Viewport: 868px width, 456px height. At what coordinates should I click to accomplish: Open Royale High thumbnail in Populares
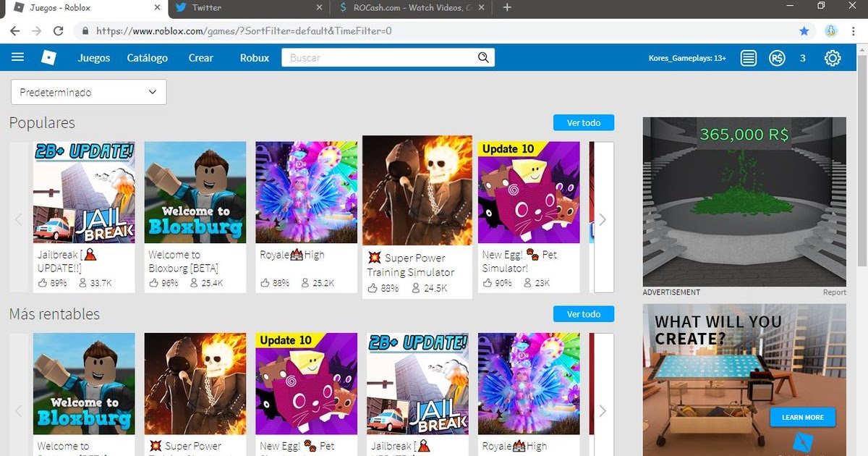pyautogui.click(x=307, y=192)
